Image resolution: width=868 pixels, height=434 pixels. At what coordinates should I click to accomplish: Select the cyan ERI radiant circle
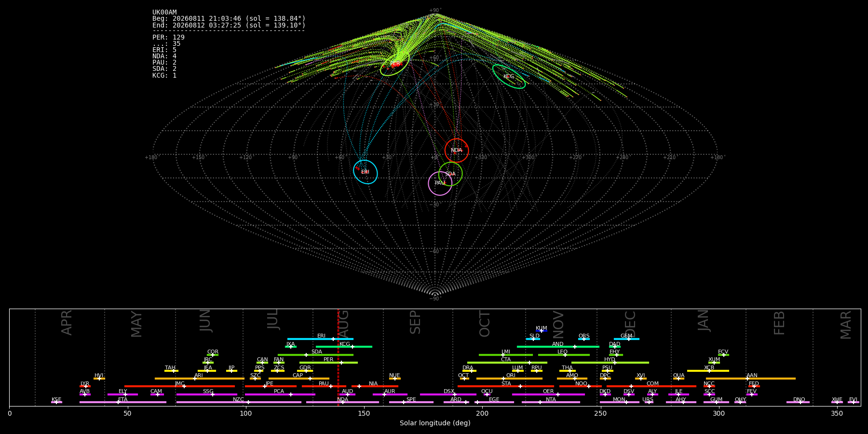[x=366, y=172]
